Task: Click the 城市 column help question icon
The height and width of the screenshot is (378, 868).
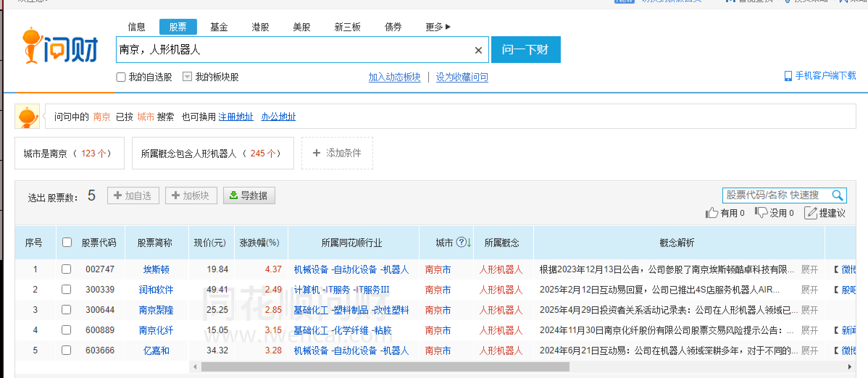Action: pyautogui.click(x=461, y=242)
